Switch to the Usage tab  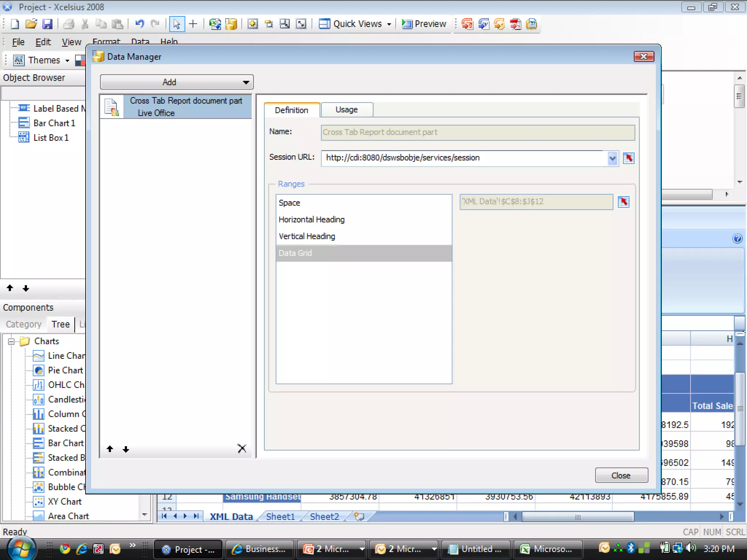[x=347, y=110]
